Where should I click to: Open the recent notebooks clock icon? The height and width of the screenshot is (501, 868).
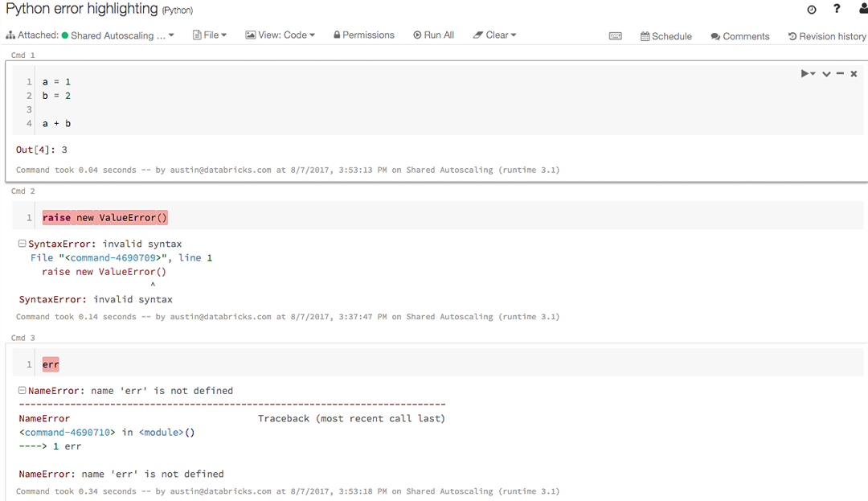[x=812, y=9]
